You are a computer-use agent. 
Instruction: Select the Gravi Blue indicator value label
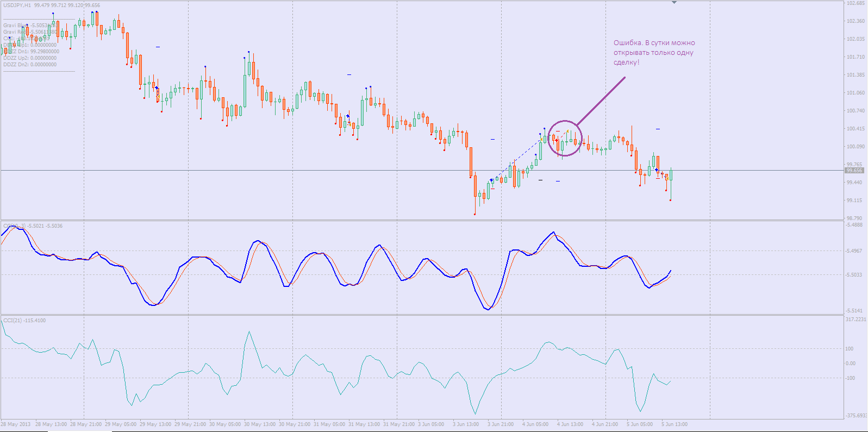(x=30, y=26)
